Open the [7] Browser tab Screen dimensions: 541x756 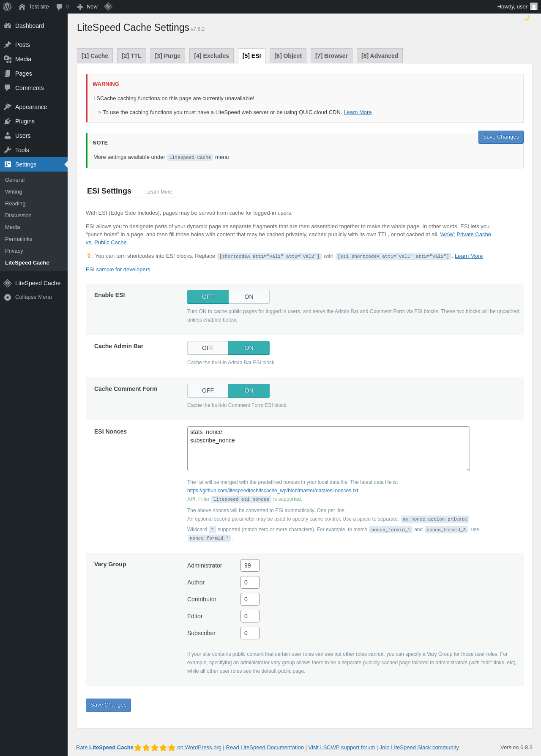(x=331, y=56)
